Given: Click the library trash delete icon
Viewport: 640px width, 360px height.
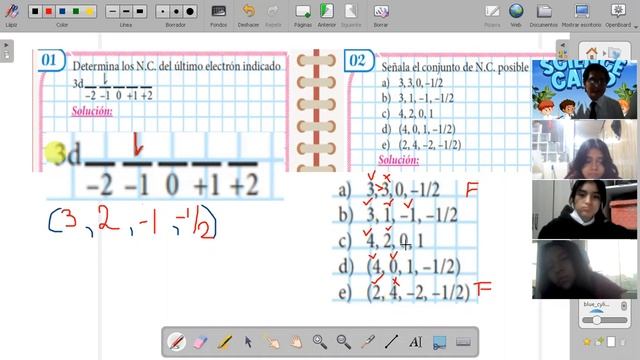Looking at the screenshot, I should tap(623, 342).
